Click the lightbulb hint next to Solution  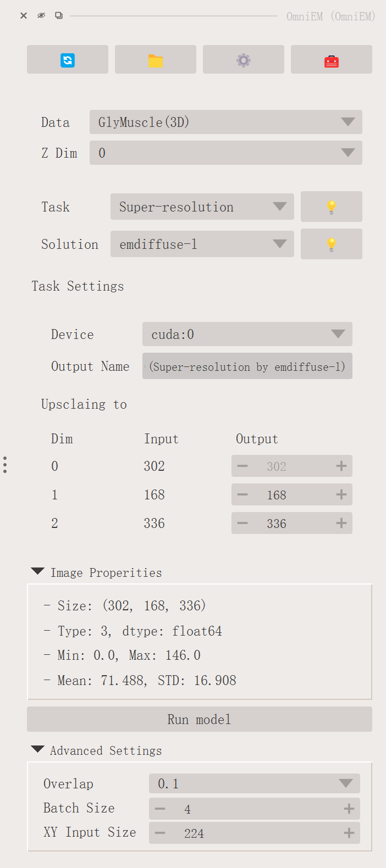[x=331, y=244]
